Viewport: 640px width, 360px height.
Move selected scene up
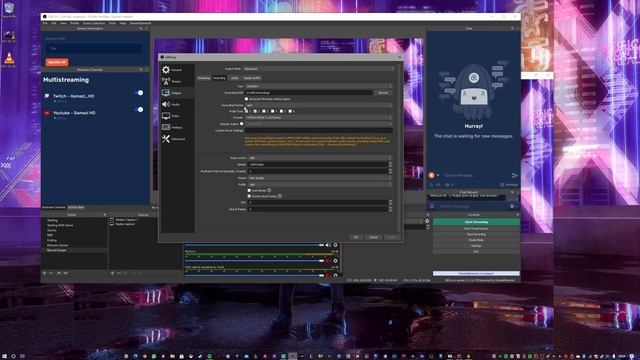[x=59, y=273]
